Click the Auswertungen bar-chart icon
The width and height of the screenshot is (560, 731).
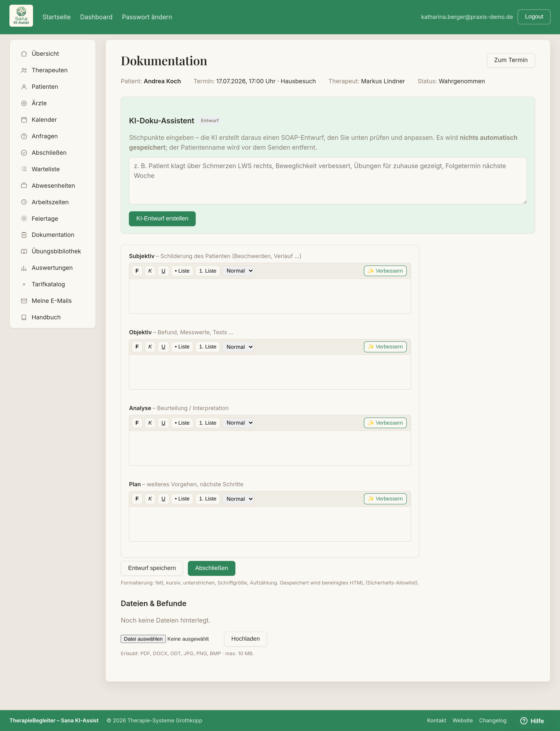(x=24, y=268)
